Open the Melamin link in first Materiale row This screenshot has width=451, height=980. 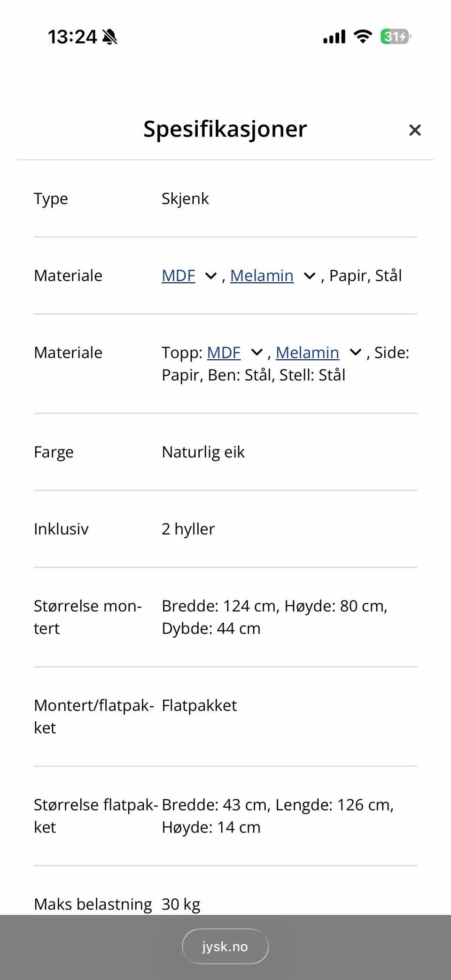262,276
